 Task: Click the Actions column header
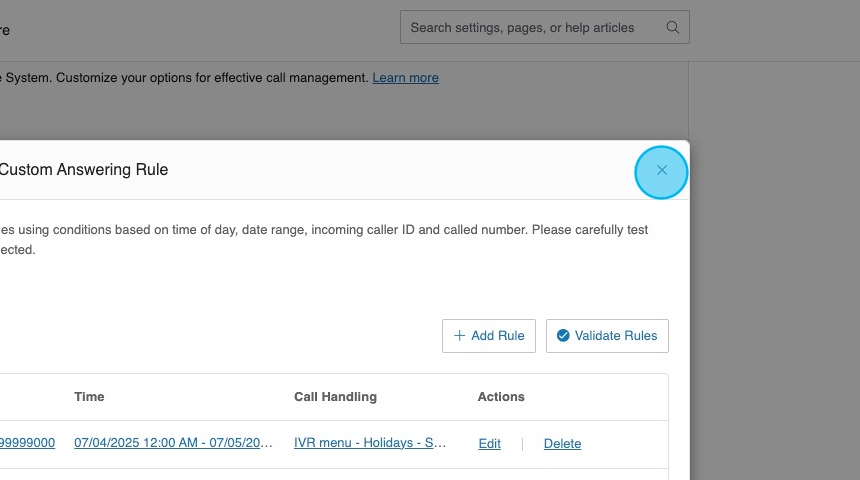501,397
